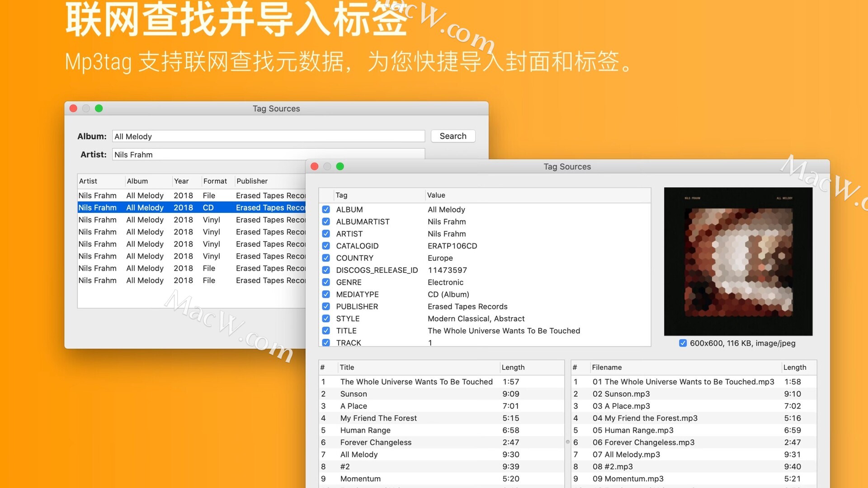This screenshot has height=488, width=868.
Task: Close the back Tag Sources search window
Action: pyautogui.click(x=73, y=108)
